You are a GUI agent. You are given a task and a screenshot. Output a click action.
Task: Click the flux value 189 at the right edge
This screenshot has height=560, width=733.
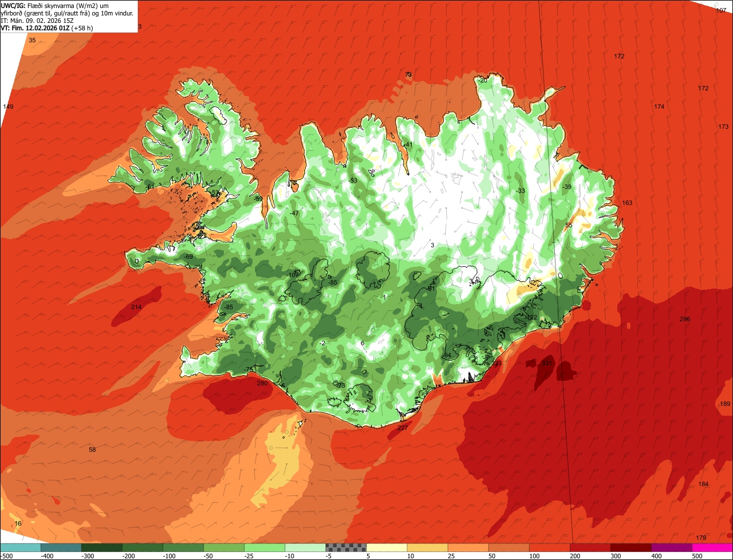[725, 404]
